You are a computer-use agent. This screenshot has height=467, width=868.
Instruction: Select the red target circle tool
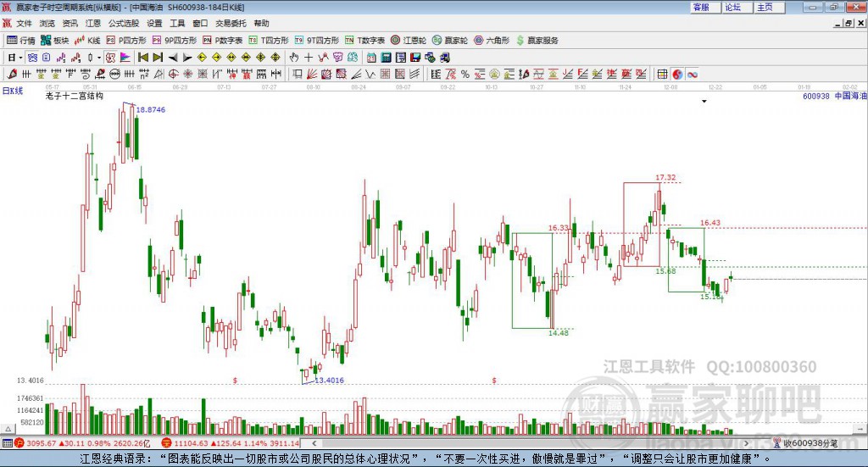173,74
